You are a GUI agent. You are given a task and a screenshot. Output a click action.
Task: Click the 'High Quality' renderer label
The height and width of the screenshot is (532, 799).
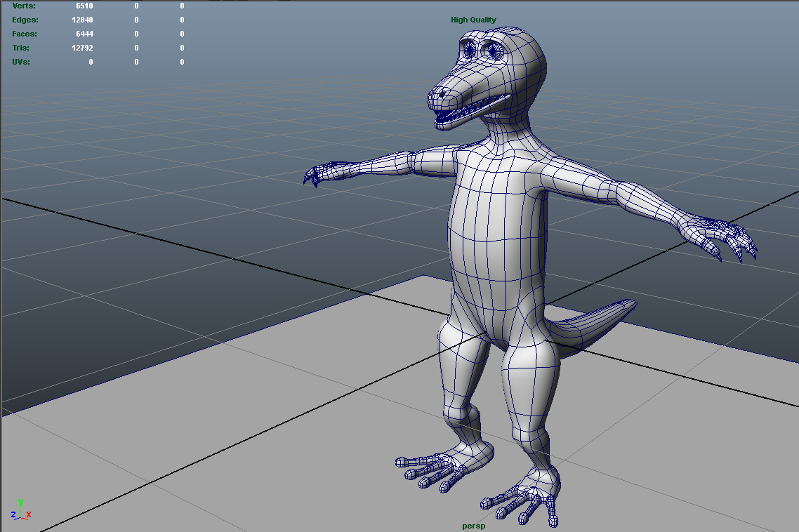473,20
